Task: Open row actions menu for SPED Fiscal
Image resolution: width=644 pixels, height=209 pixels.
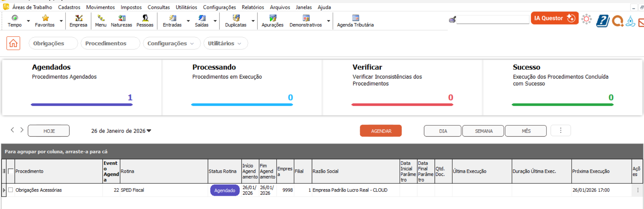Action: tap(638, 190)
